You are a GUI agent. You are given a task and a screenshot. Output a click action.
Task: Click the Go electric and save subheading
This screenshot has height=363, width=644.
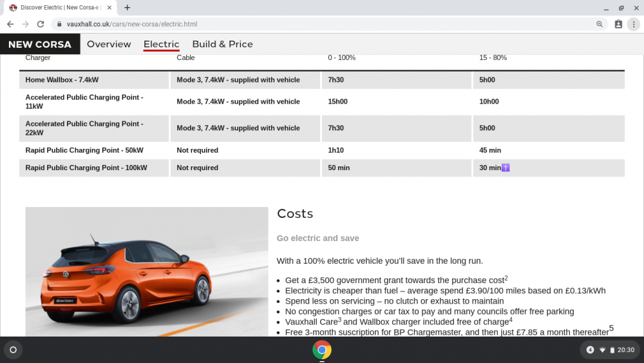[x=318, y=239]
